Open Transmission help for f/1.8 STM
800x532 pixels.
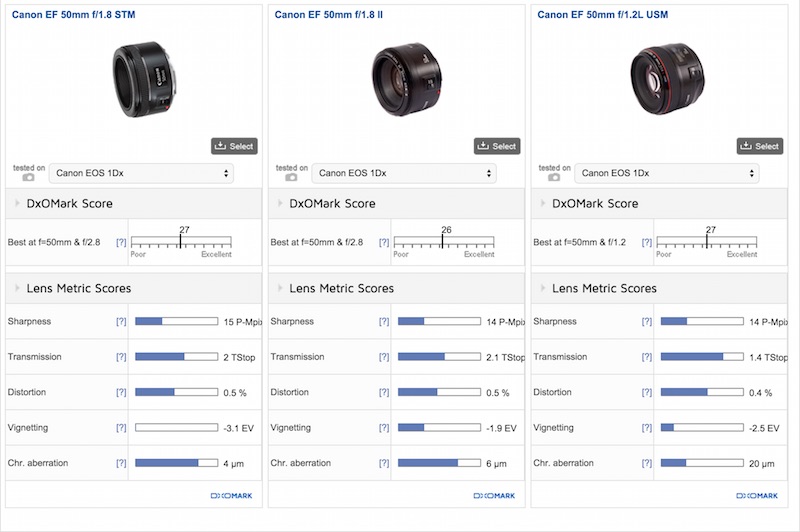point(121,357)
